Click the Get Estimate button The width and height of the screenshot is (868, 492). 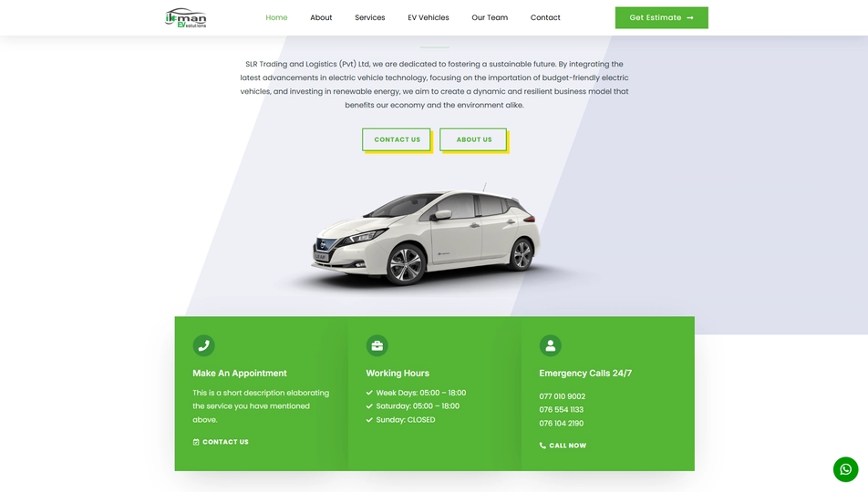tap(662, 17)
